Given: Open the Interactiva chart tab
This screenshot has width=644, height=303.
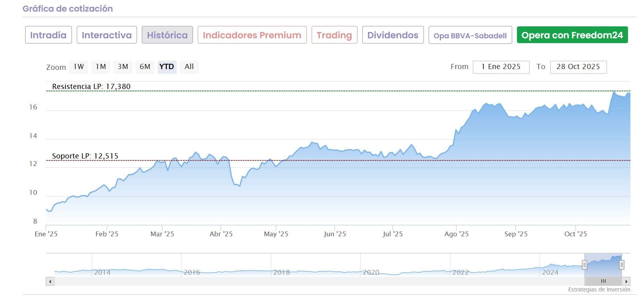Looking at the screenshot, I should (107, 35).
